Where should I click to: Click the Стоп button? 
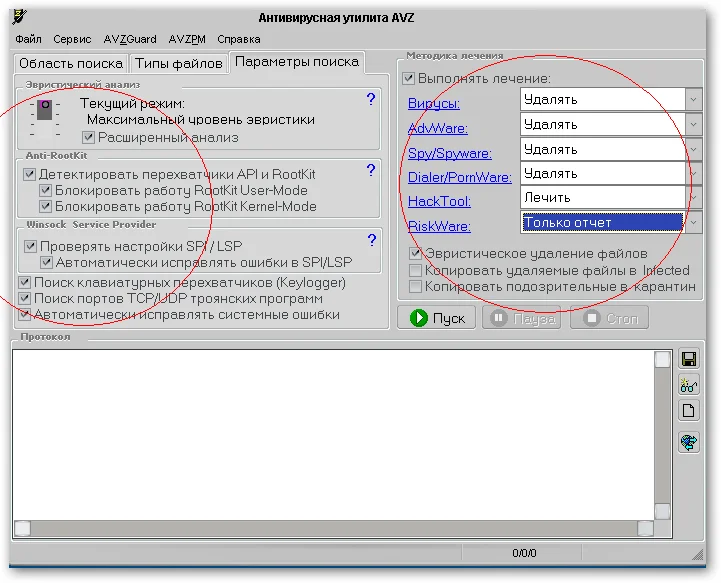point(610,318)
